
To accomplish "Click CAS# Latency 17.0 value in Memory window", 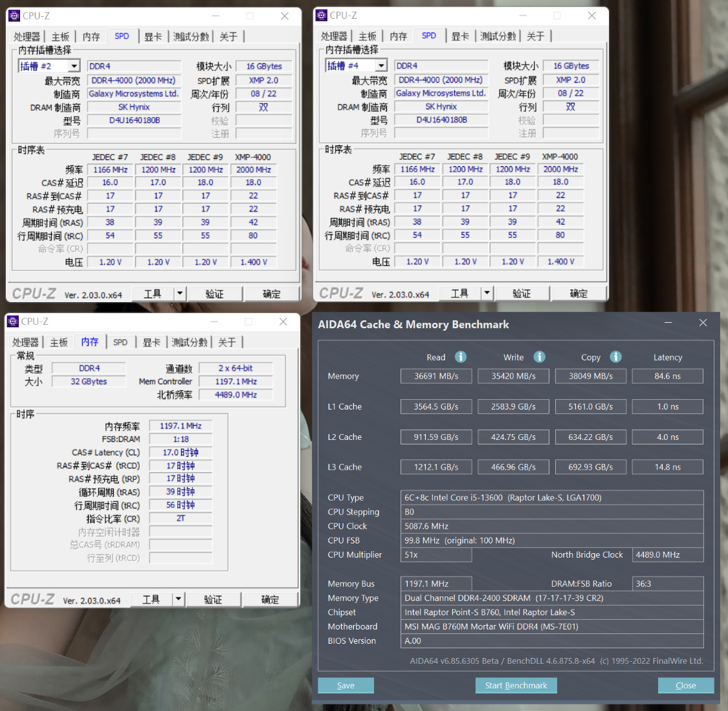I will tap(181, 452).
